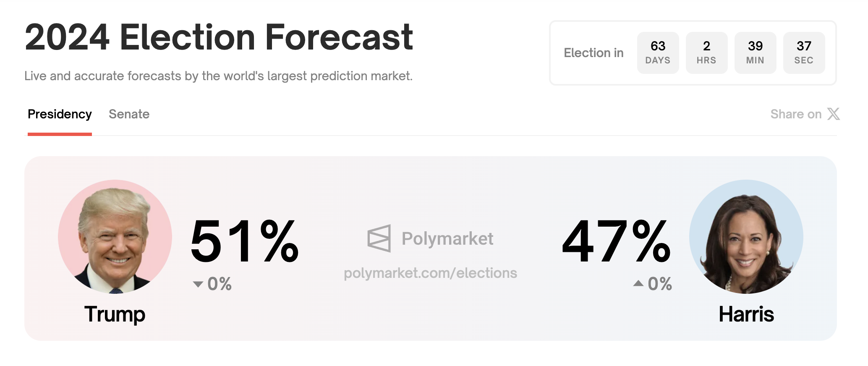Click the Polymarket logo icon
This screenshot has width=868, height=366.
pos(379,238)
